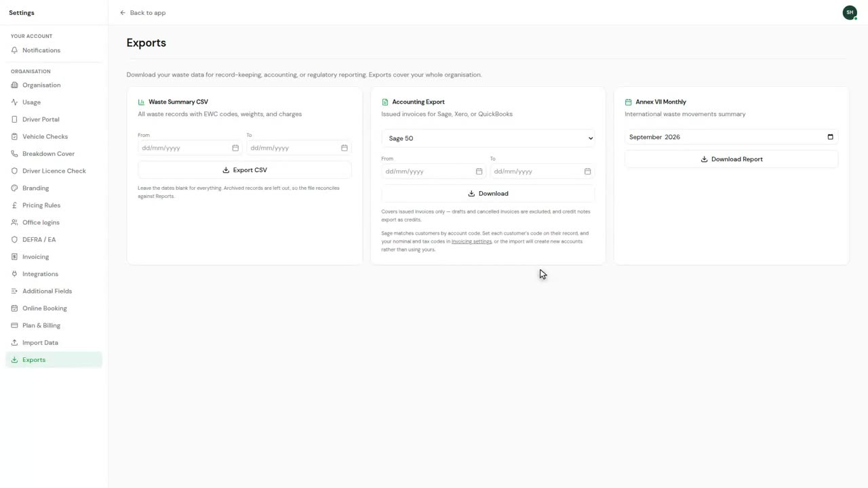Open calendar picker for Accounting Export To date

(x=588, y=171)
